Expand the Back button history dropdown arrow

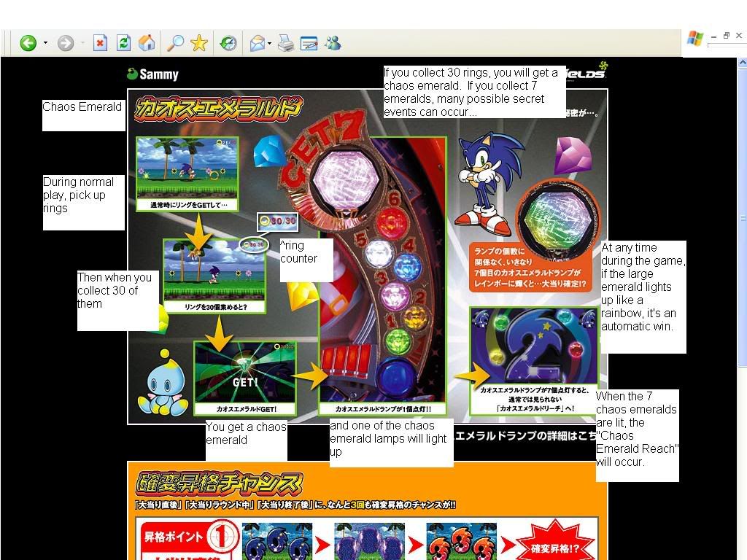click(x=45, y=44)
